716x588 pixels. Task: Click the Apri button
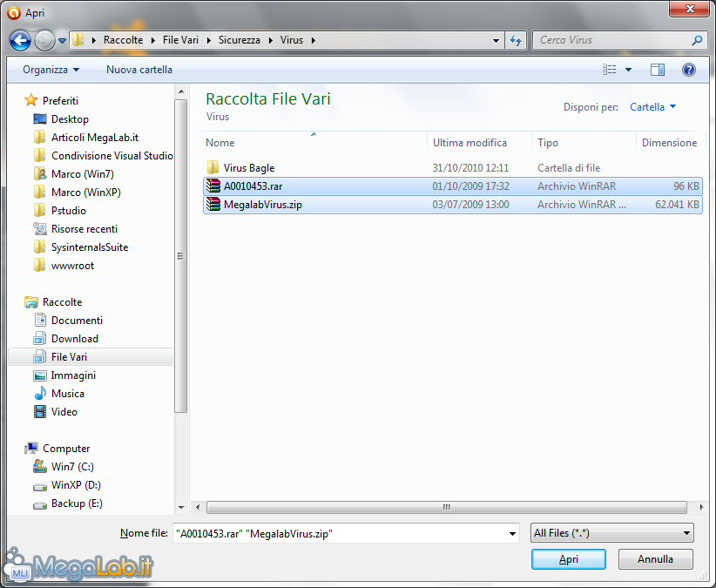point(569,559)
